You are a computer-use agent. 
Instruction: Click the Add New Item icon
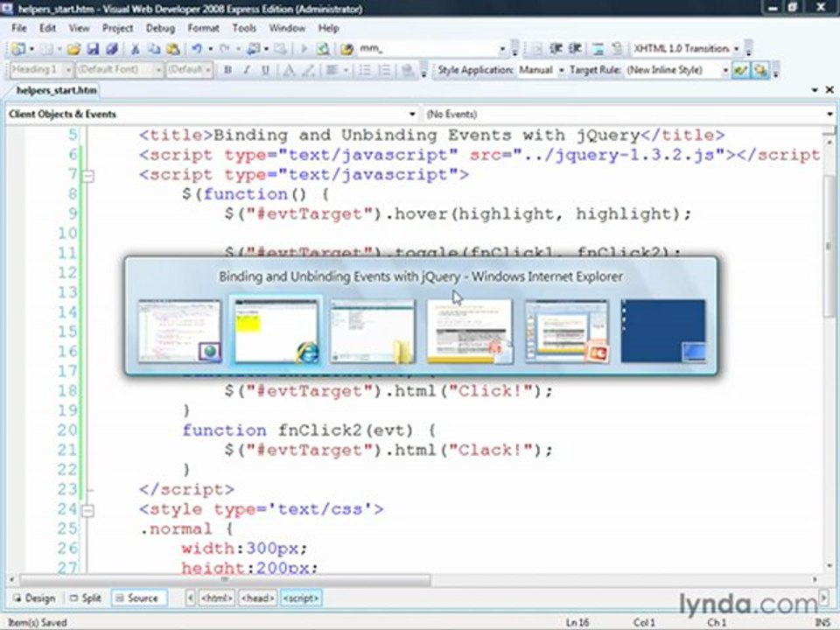tap(45, 49)
